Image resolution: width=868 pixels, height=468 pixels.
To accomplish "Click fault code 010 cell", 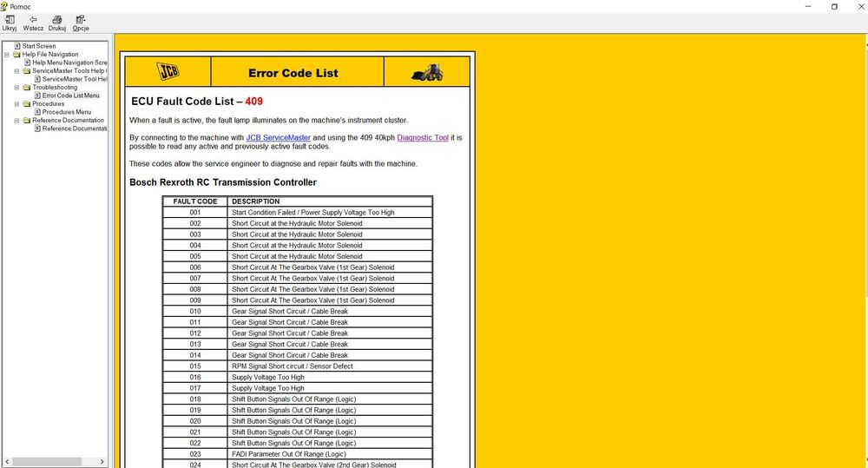I will 195,311.
